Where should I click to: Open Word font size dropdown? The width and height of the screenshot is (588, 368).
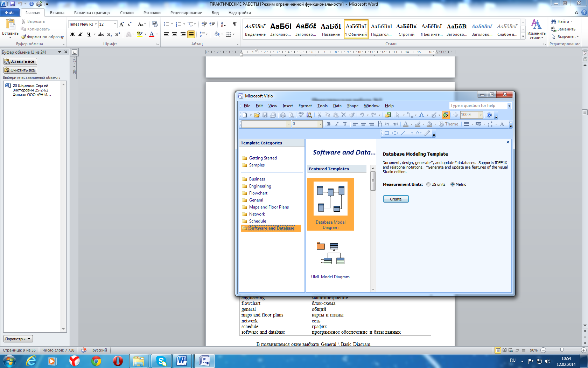tap(115, 24)
